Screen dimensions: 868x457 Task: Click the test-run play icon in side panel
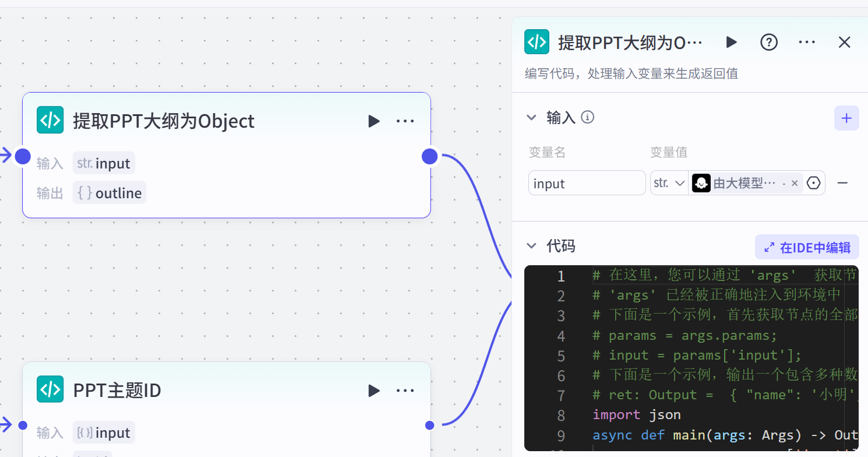tap(731, 42)
